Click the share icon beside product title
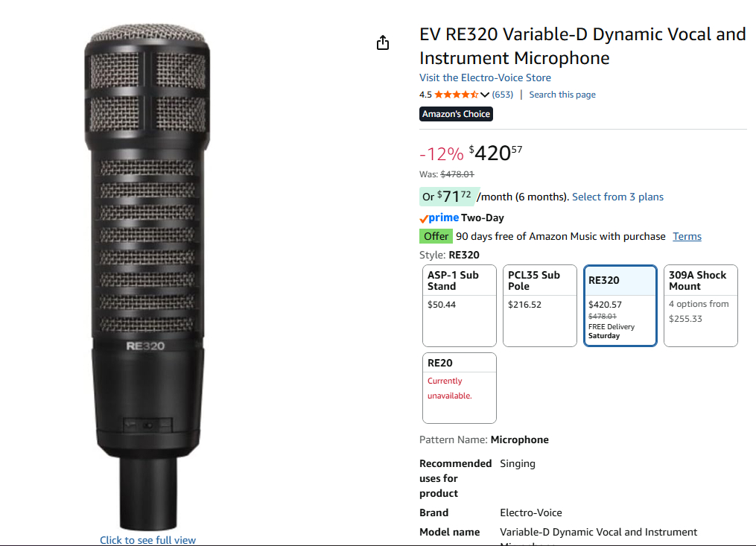The image size is (756, 546). [x=383, y=42]
